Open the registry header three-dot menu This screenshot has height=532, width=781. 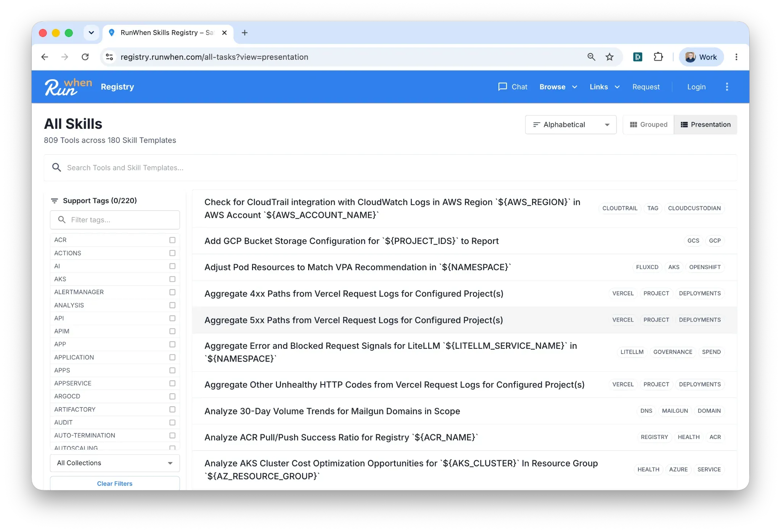tap(727, 87)
